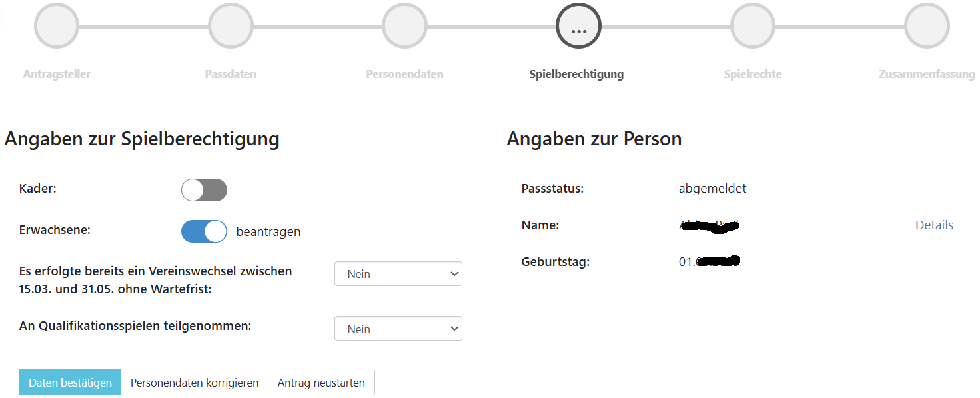Expand the Qualifikationsspielen teilgenommen dropdown

point(398,329)
